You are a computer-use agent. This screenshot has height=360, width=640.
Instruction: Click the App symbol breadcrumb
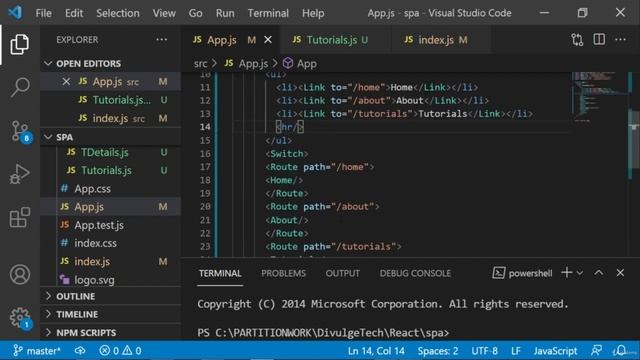pos(300,64)
